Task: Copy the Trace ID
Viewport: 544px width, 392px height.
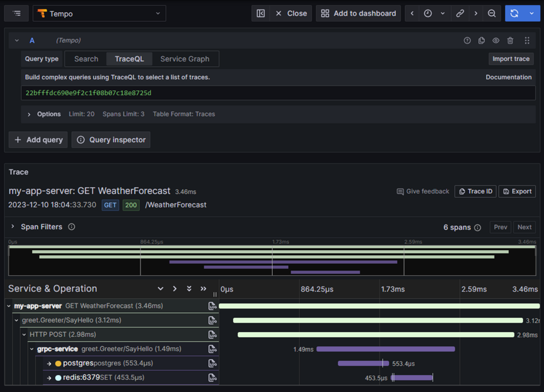Action: [476, 191]
